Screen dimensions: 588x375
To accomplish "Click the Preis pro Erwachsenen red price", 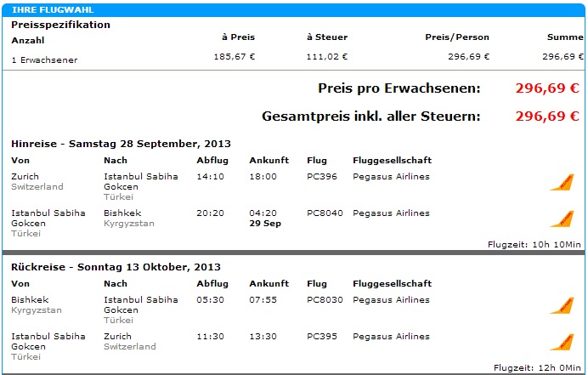I will [547, 88].
